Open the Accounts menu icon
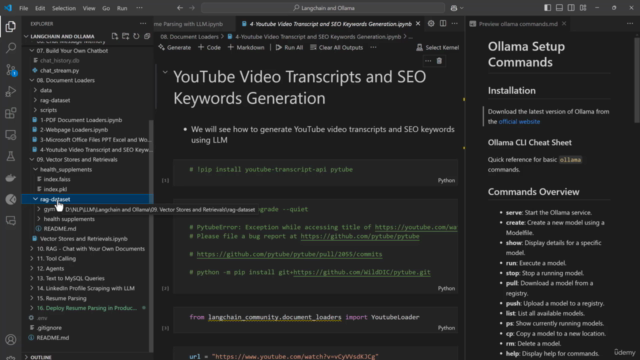 11,339
